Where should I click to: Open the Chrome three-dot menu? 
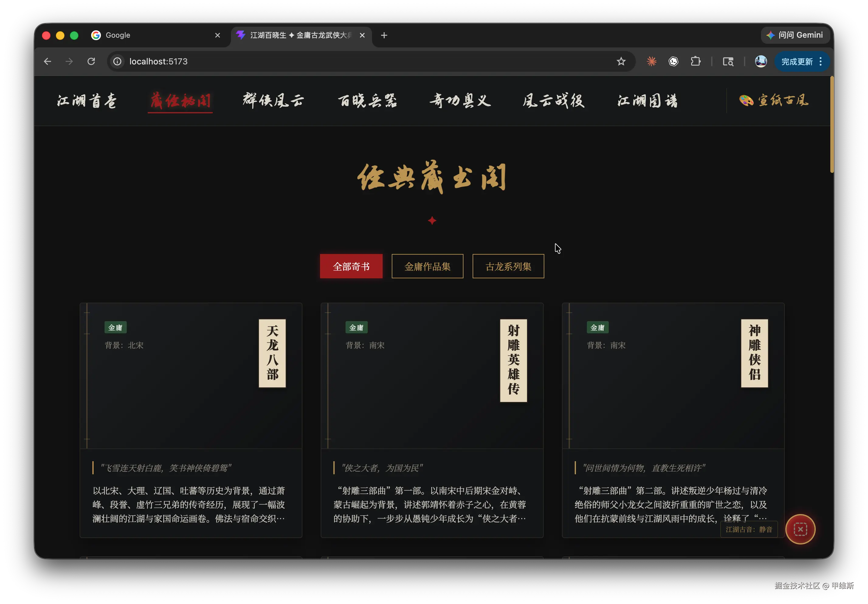[820, 61]
